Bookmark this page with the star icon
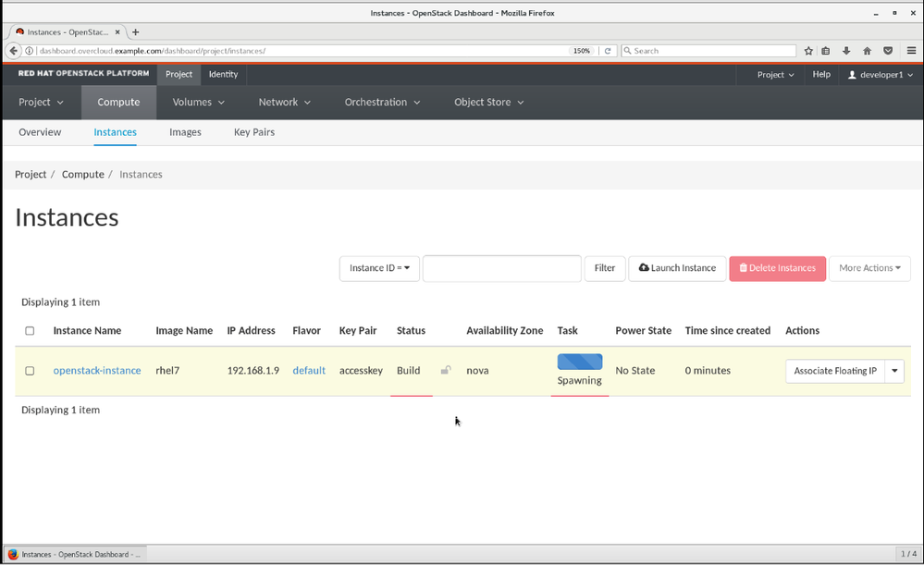This screenshot has width=924, height=565. point(808,51)
